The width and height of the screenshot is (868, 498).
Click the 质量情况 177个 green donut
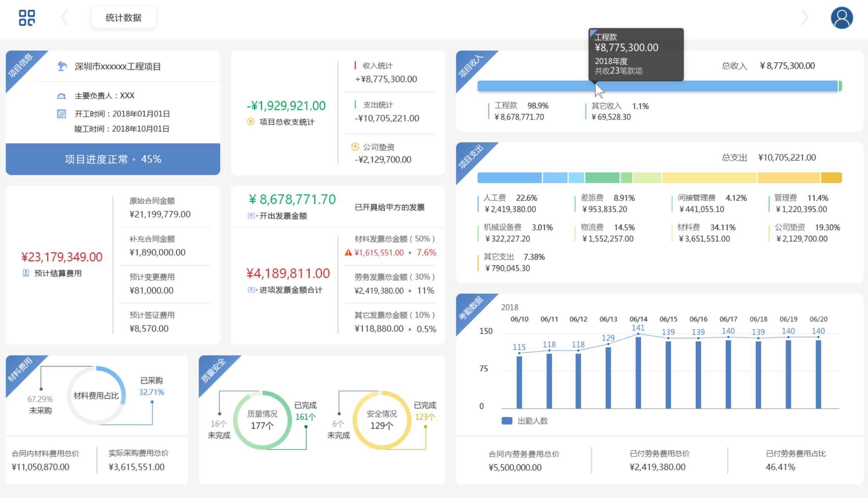click(262, 420)
